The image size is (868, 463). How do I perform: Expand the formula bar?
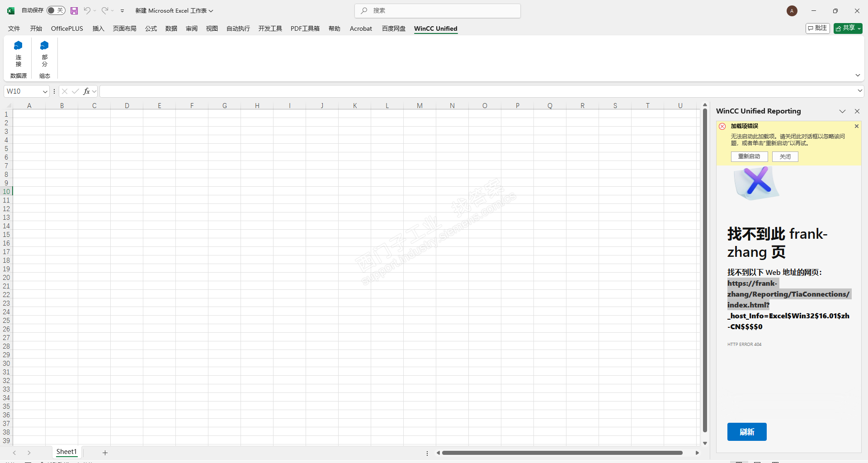[x=860, y=91]
